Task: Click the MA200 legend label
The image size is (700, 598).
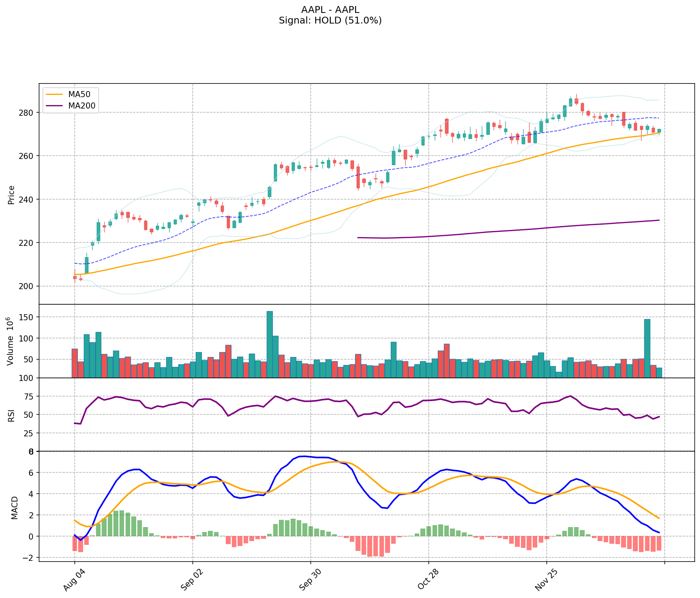Action: 82,106
